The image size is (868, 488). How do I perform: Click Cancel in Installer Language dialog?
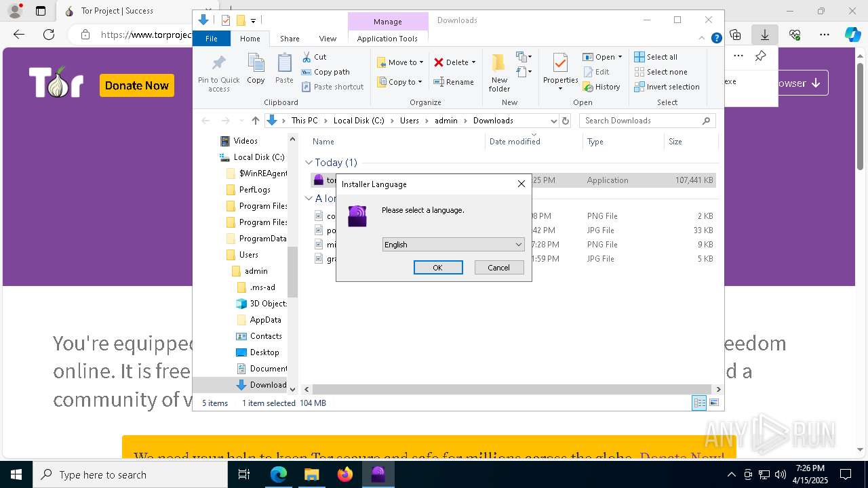(498, 268)
